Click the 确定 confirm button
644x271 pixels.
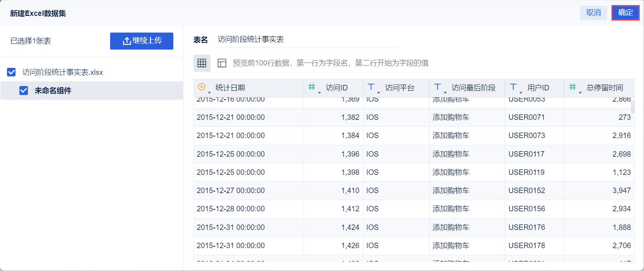click(x=625, y=13)
